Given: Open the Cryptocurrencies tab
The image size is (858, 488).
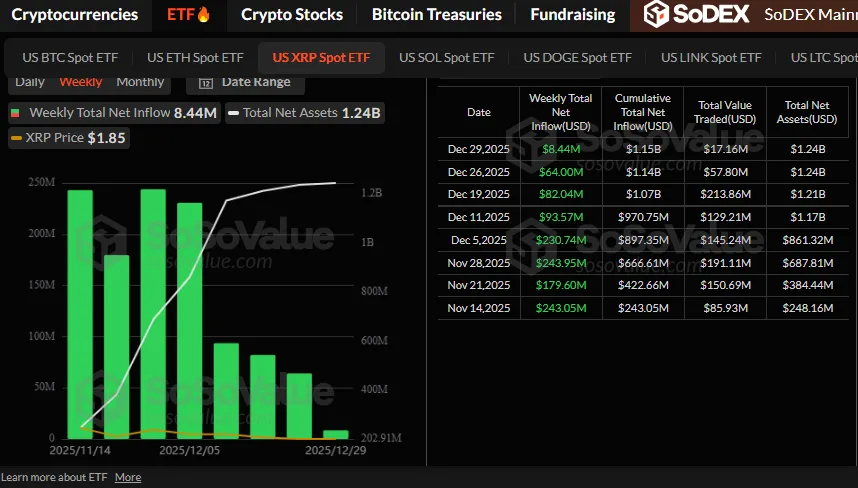Looking at the screenshot, I should tap(75, 14).
